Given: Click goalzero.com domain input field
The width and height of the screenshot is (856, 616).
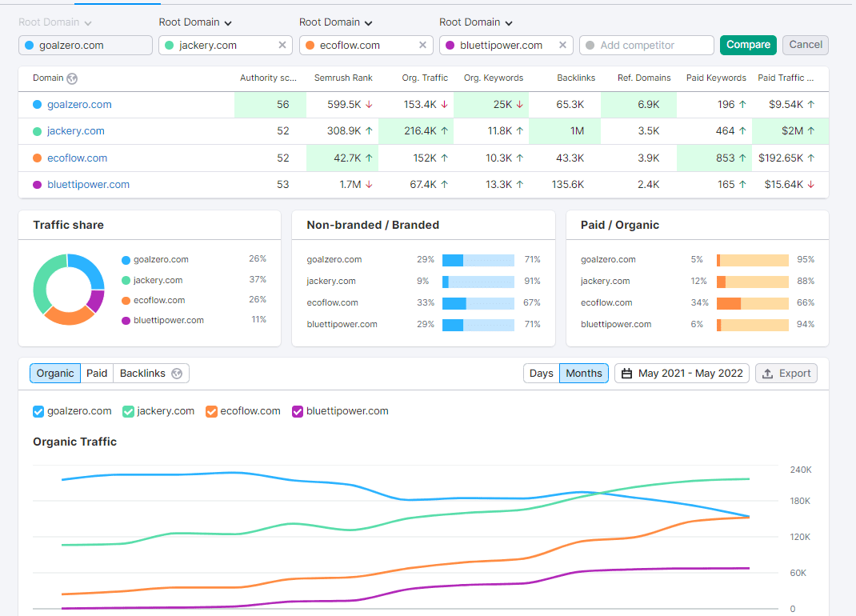Looking at the screenshot, I should click(86, 45).
